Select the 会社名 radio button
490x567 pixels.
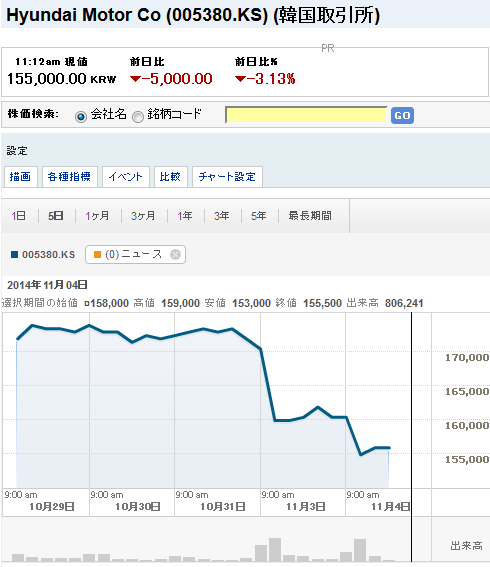(81, 116)
